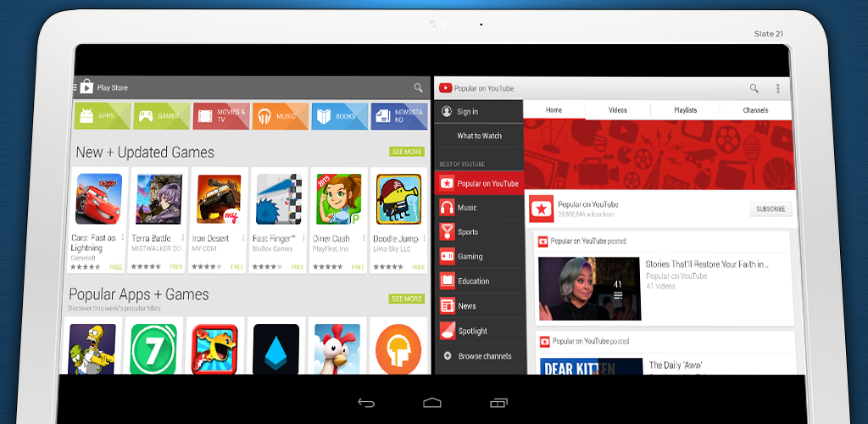868x424 pixels.
Task: Click Browse channels in YouTube sidebar
Action: click(x=480, y=356)
